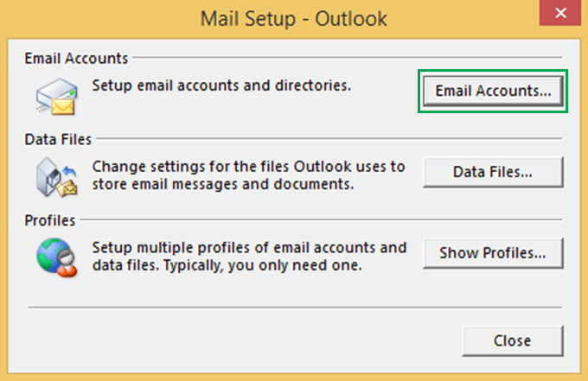Viewport: 588px width, 381px height.
Task: Select the Email Accounts section heading
Action: [76, 59]
